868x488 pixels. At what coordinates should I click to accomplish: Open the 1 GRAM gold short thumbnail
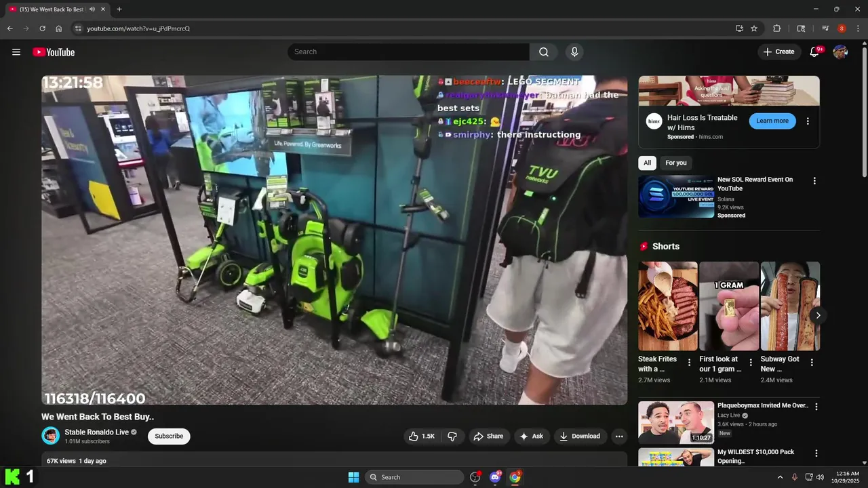point(729,306)
